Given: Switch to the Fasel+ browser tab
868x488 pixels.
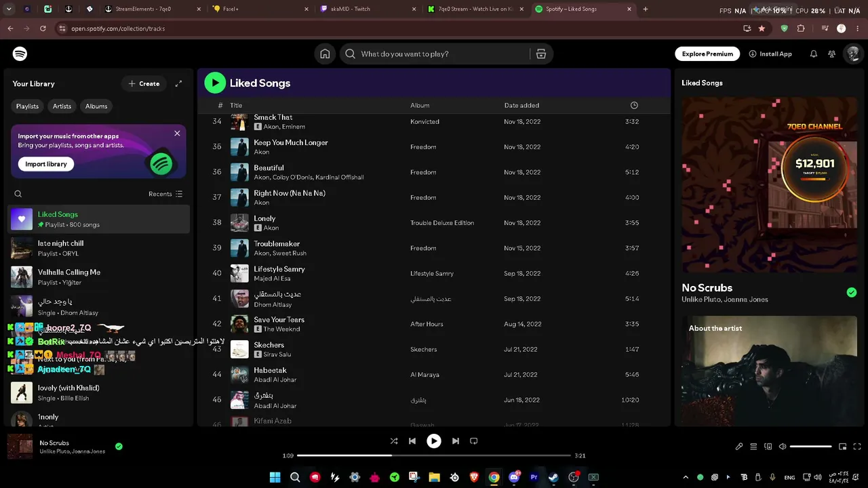Looking at the screenshot, I should [260, 9].
